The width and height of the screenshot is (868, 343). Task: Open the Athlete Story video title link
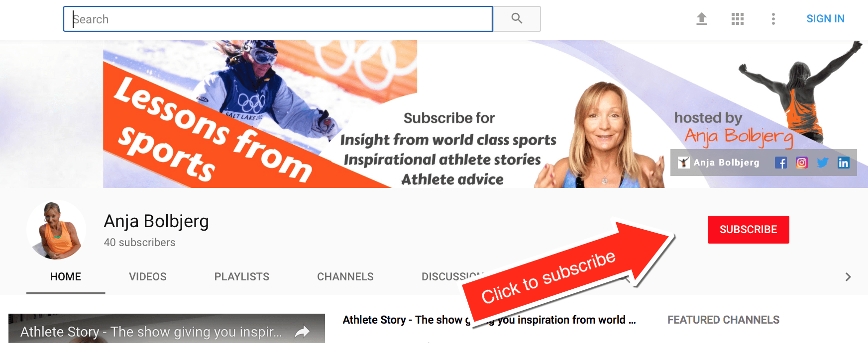pyautogui.click(x=489, y=320)
